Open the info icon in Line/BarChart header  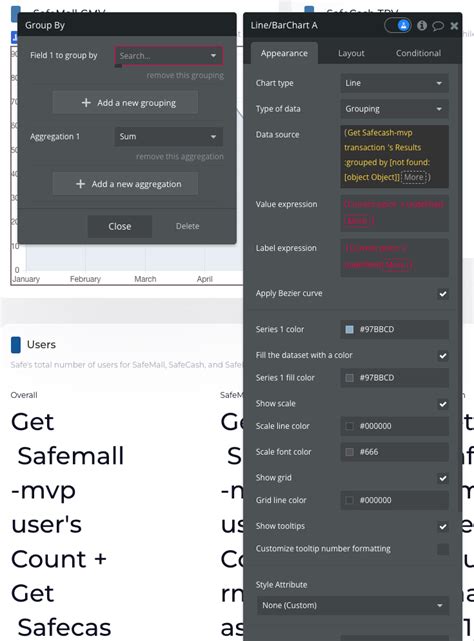point(422,26)
